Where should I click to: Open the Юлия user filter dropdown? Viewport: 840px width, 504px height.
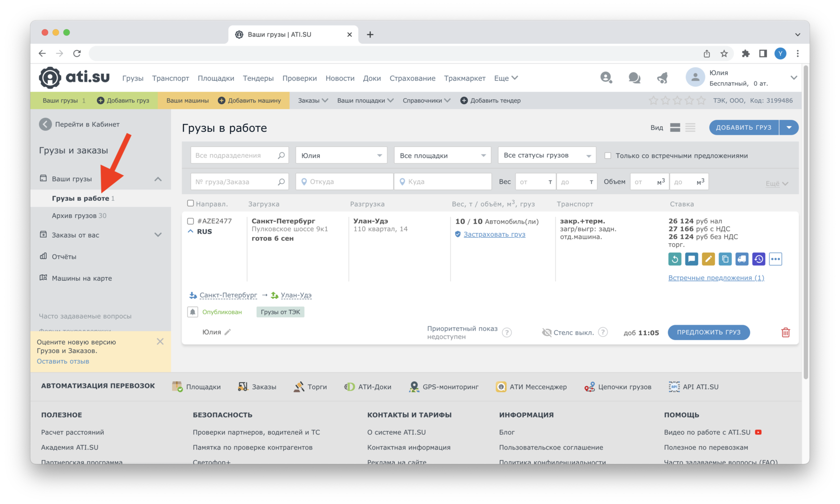(341, 155)
